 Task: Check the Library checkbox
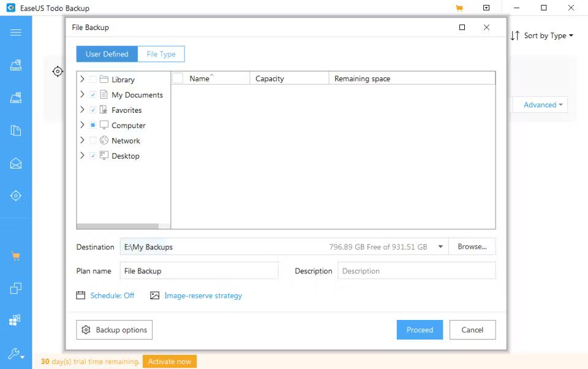pos(93,79)
